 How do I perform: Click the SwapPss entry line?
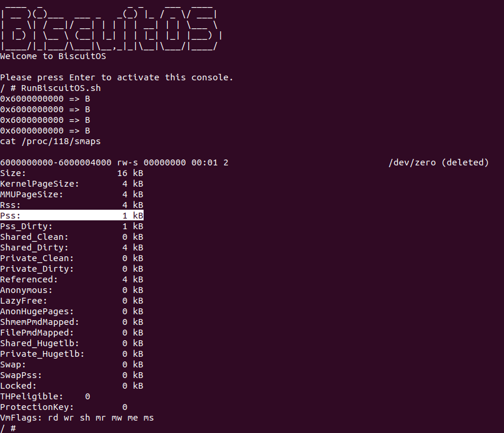tap(71, 375)
